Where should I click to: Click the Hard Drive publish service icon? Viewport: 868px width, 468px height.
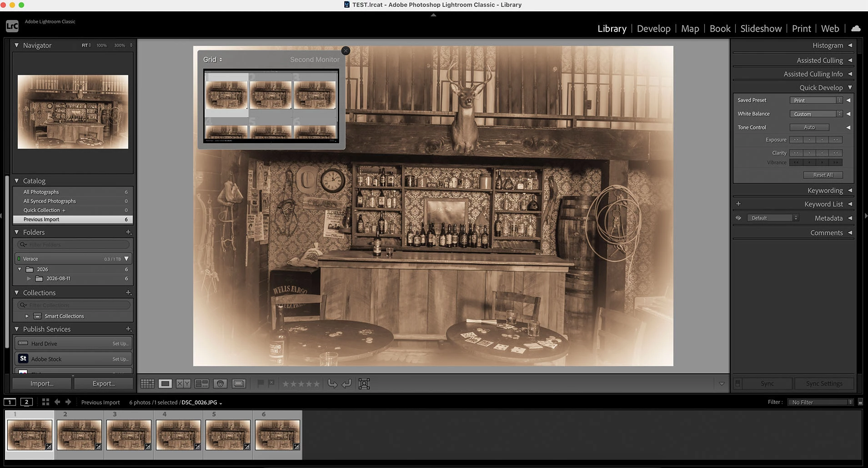[23, 343]
